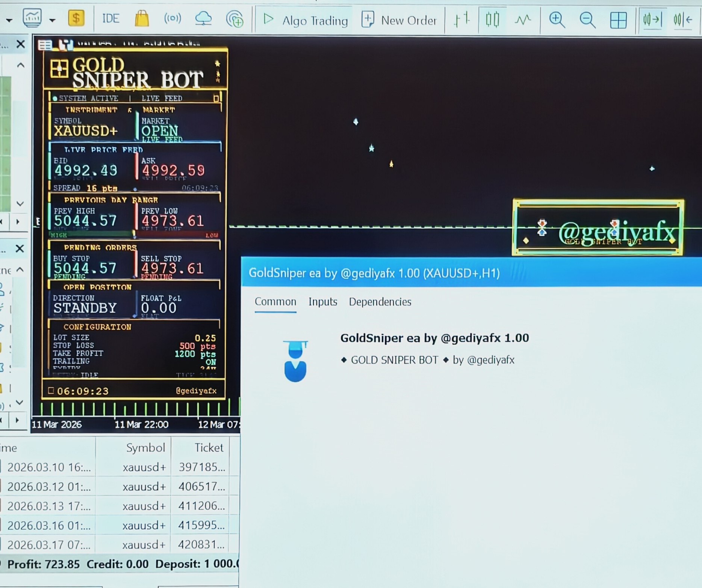Click the VPS cloud icon
The image size is (702, 588).
point(203,18)
